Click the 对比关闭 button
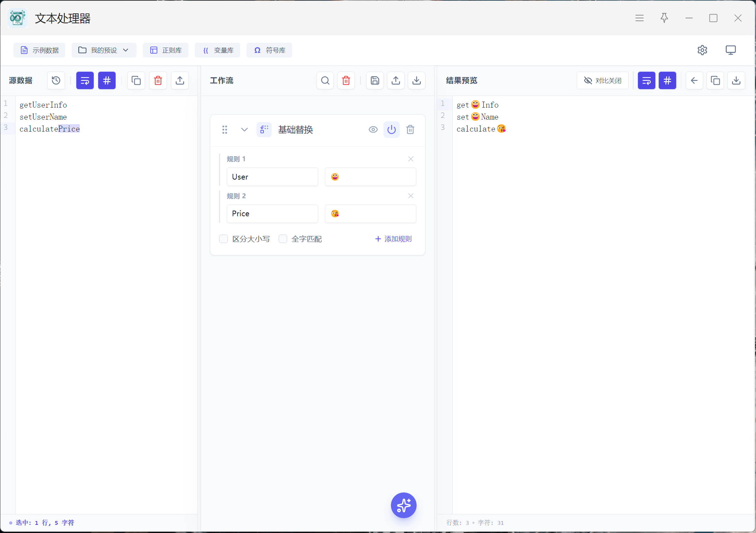This screenshot has height=533, width=756. (x=603, y=80)
